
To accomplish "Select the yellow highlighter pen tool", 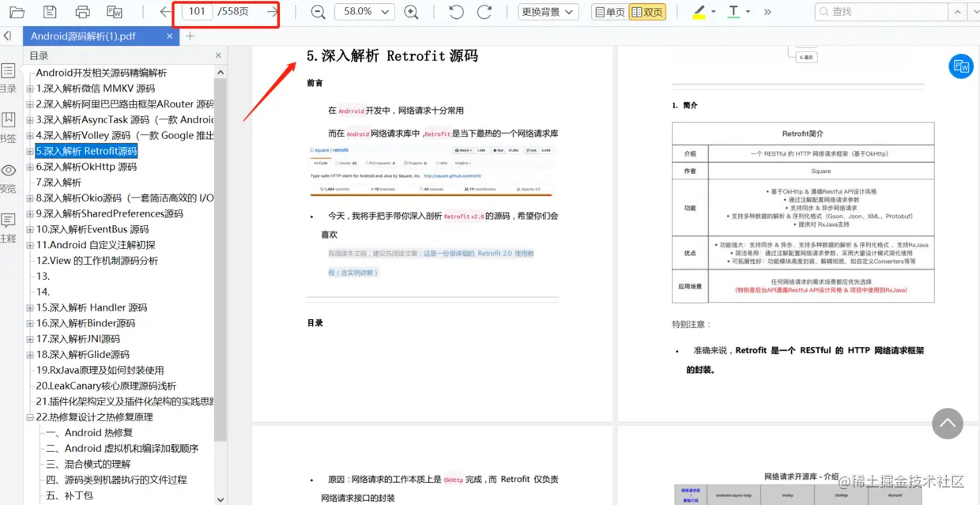I will [x=699, y=12].
